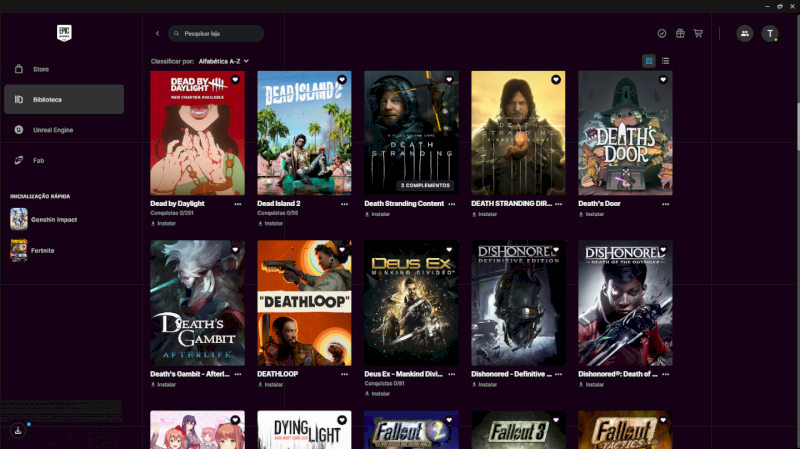Open Dead by Daylight cover art
This screenshot has height=449, width=800.
click(197, 133)
